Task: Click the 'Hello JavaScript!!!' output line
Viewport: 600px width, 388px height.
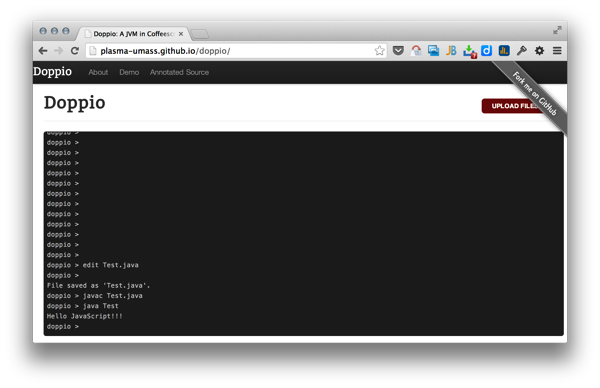Action: click(85, 316)
